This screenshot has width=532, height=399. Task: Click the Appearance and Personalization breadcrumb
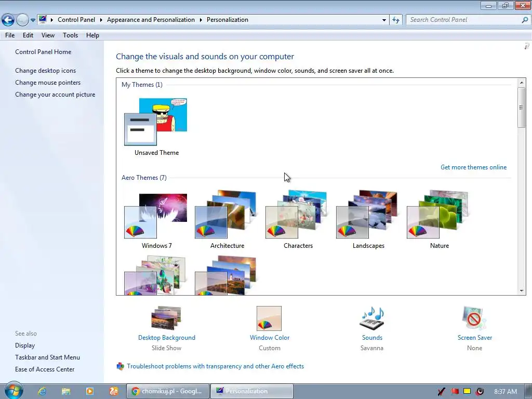tap(151, 20)
